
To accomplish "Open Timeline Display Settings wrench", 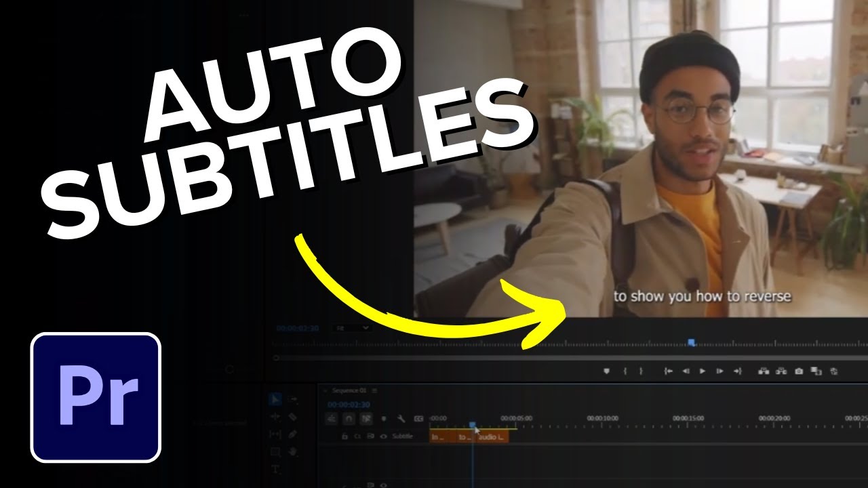I will point(401,419).
